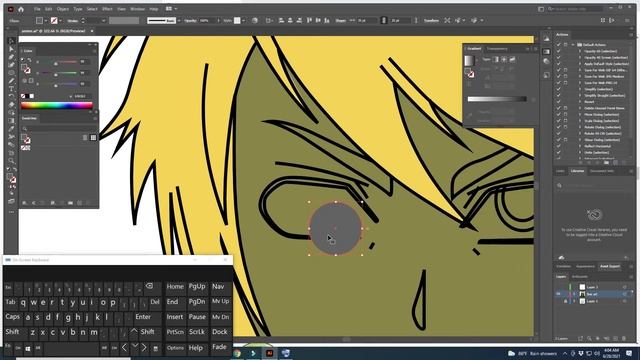Select the Eyedropper tool

tap(11, 129)
